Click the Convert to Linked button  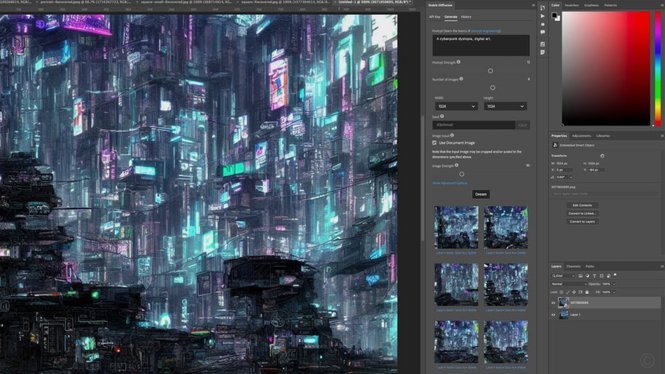click(582, 213)
